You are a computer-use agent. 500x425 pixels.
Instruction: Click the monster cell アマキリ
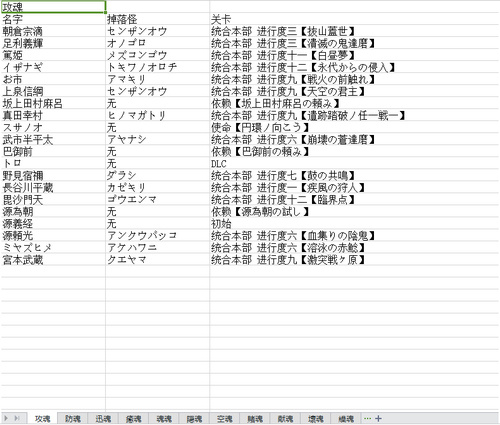[158, 79]
